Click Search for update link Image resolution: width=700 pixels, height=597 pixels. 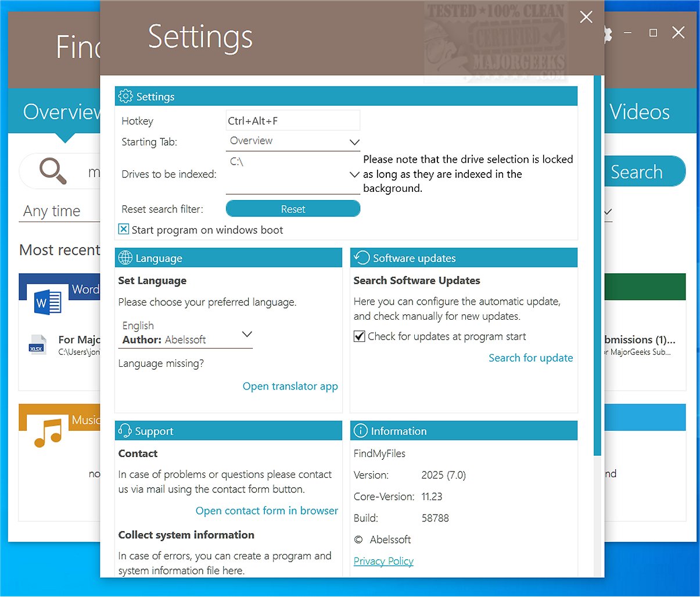531,358
